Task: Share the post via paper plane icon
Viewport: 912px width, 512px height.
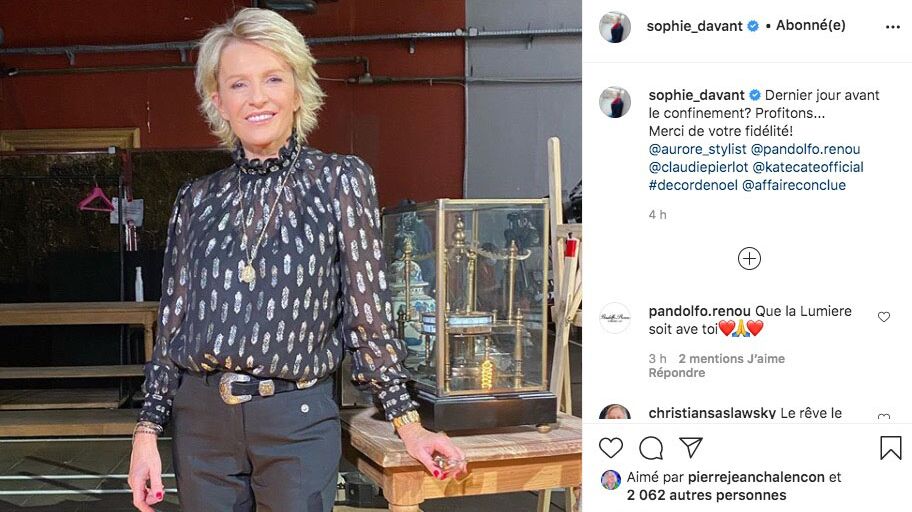Action: coord(690,447)
